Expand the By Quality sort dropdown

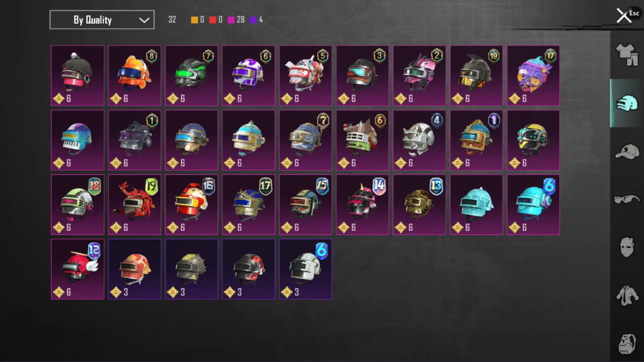point(102,20)
